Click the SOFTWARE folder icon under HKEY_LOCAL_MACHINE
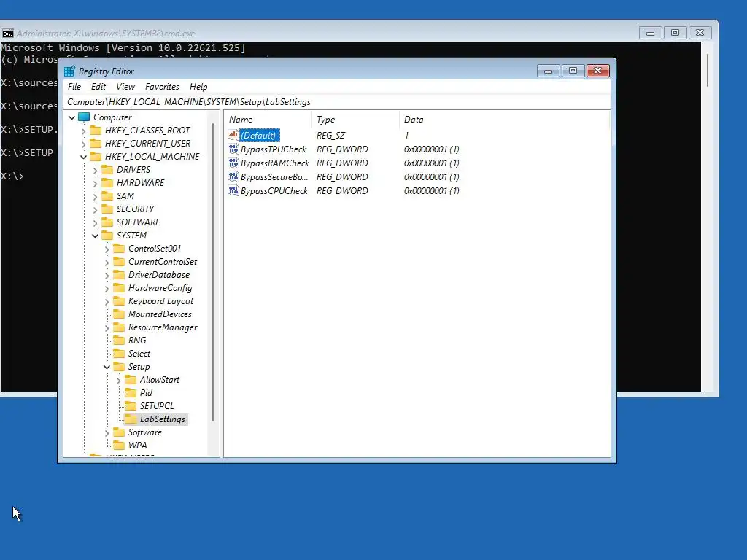747x560 pixels. coord(108,222)
